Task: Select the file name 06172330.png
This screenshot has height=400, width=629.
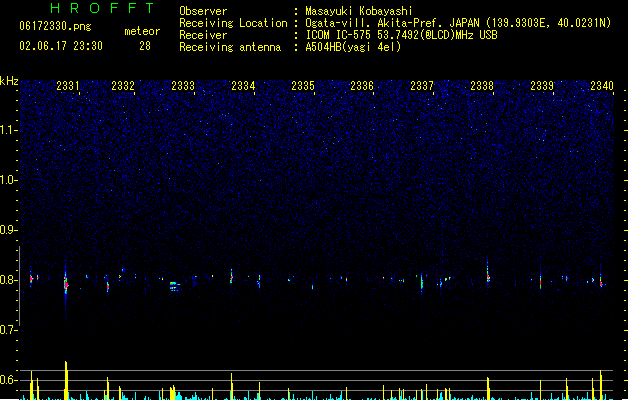Action: pos(55,26)
